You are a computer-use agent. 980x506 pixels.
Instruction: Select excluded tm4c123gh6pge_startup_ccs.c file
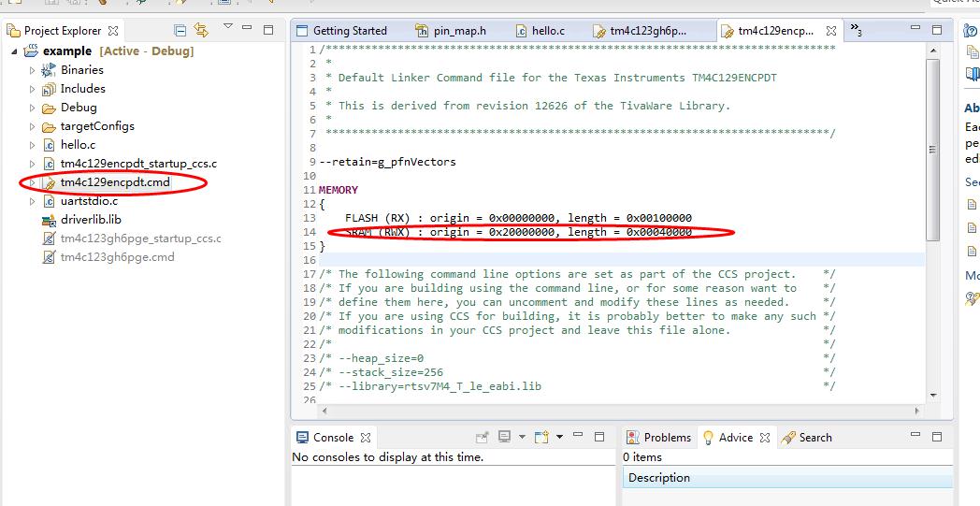tap(140, 239)
